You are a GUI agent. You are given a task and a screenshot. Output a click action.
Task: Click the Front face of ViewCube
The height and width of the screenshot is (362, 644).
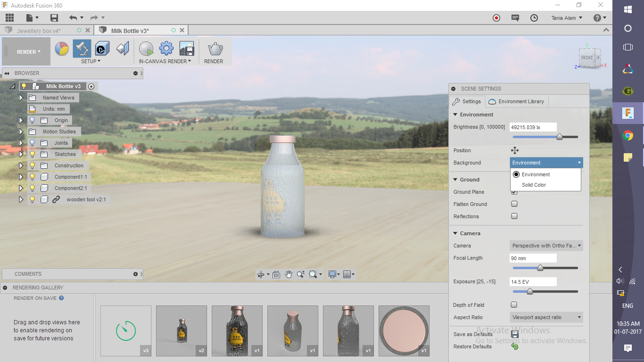coord(586,58)
